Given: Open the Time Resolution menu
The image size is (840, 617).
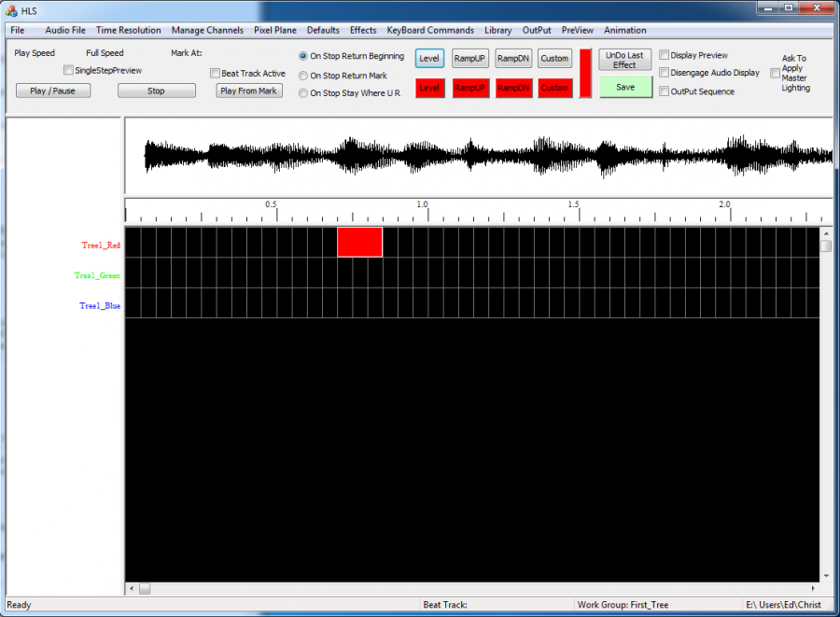Looking at the screenshot, I should coord(128,30).
